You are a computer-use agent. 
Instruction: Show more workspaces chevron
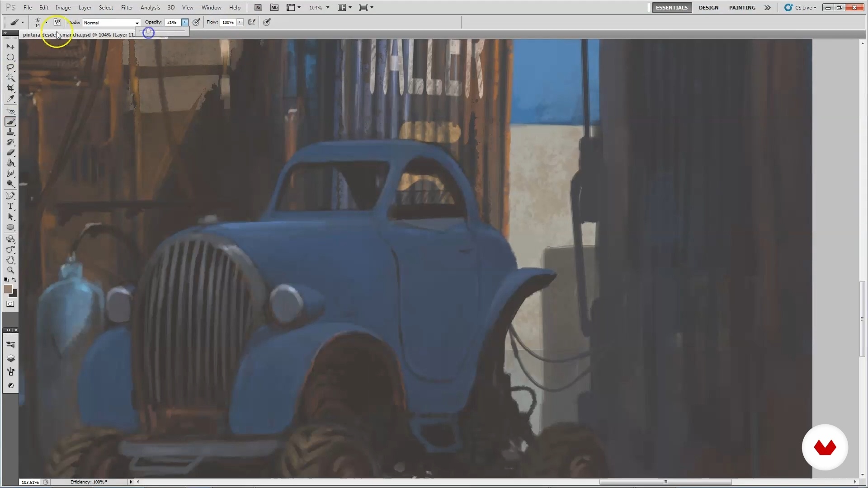pyautogui.click(x=768, y=8)
